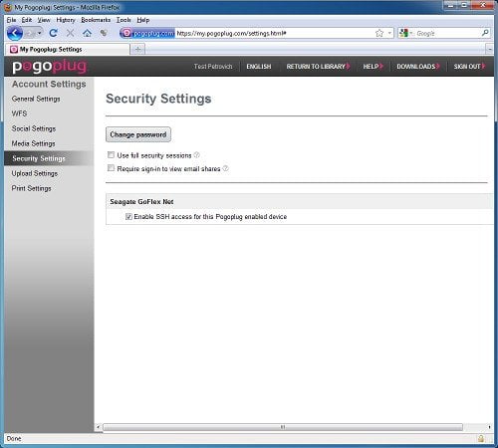Click the HELP link in header
The width and height of the screenshot is (498, 448).
(x=373, y=67)
